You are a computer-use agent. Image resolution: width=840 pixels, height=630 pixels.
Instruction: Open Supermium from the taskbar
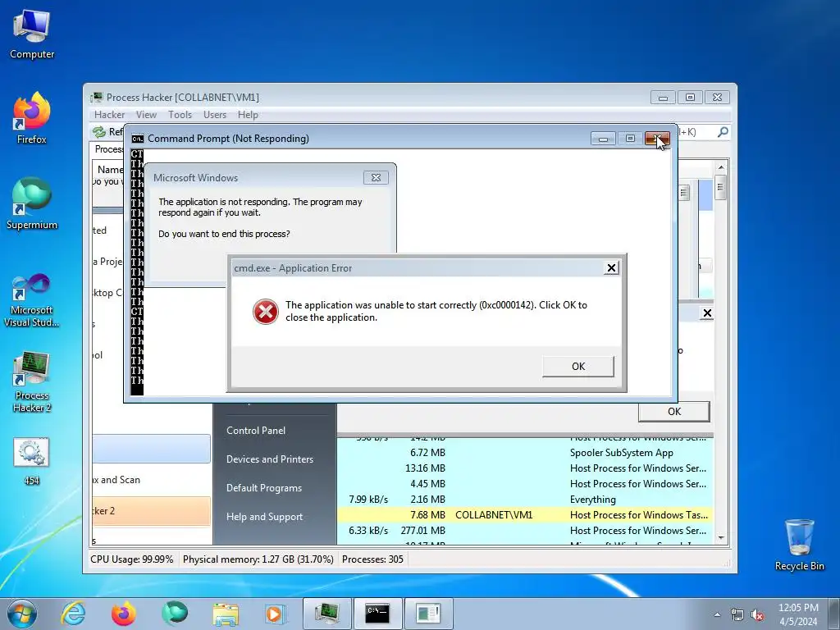click(x=175, y=614)
